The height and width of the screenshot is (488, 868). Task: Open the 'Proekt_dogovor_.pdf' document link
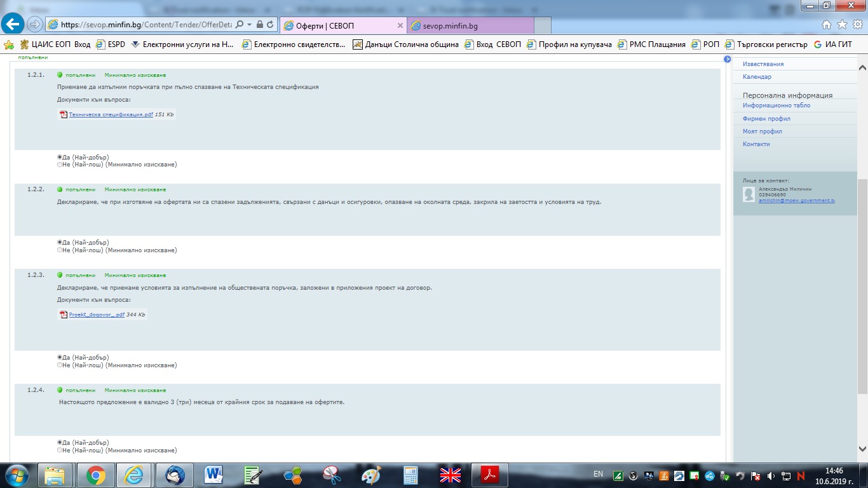click(97, 315)
